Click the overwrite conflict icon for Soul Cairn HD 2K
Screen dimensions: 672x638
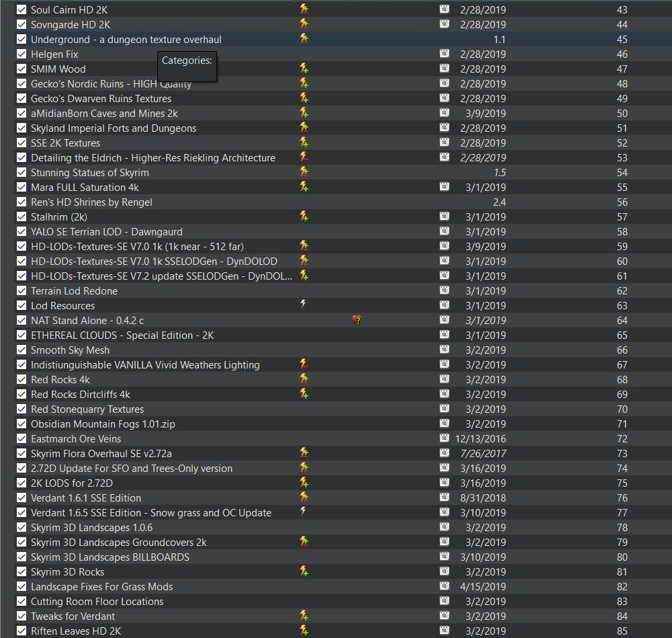[304, 9]
